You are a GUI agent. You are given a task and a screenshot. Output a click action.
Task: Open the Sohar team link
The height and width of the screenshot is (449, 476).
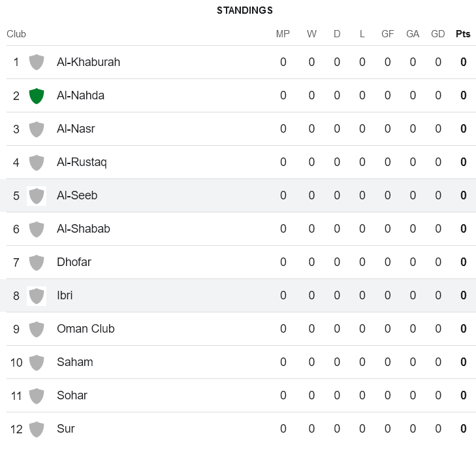pos(72,395)
